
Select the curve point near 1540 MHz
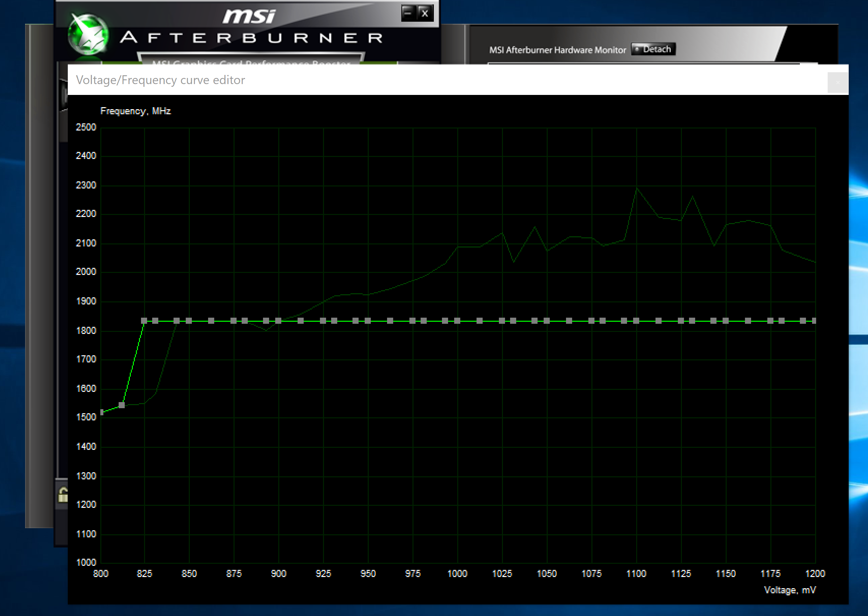(x=122, y=405)
